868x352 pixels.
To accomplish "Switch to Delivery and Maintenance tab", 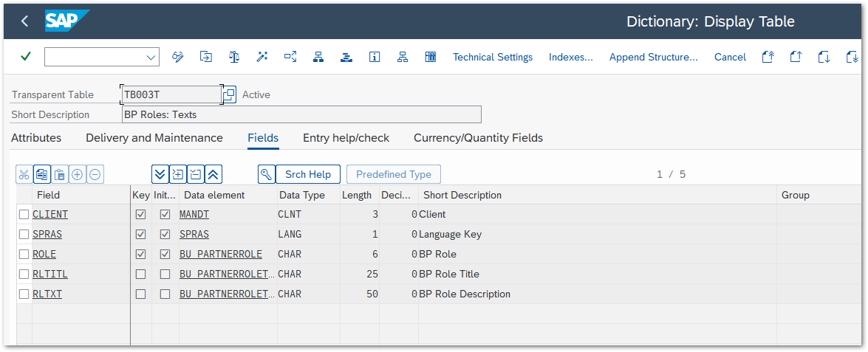I will pyautogui.click(x=154, y=138).
